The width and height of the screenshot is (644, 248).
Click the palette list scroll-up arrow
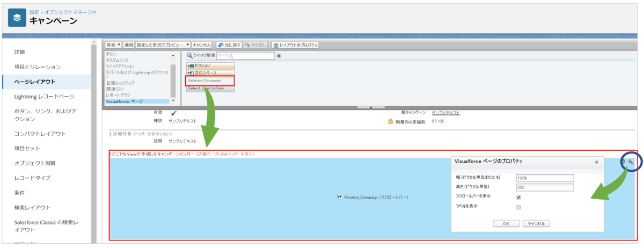(173, 55)
